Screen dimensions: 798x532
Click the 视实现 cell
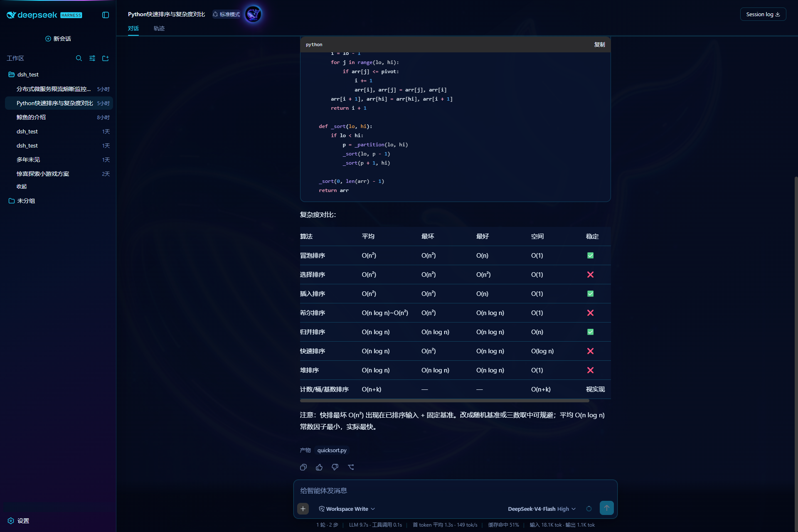[x=595, y=389]
